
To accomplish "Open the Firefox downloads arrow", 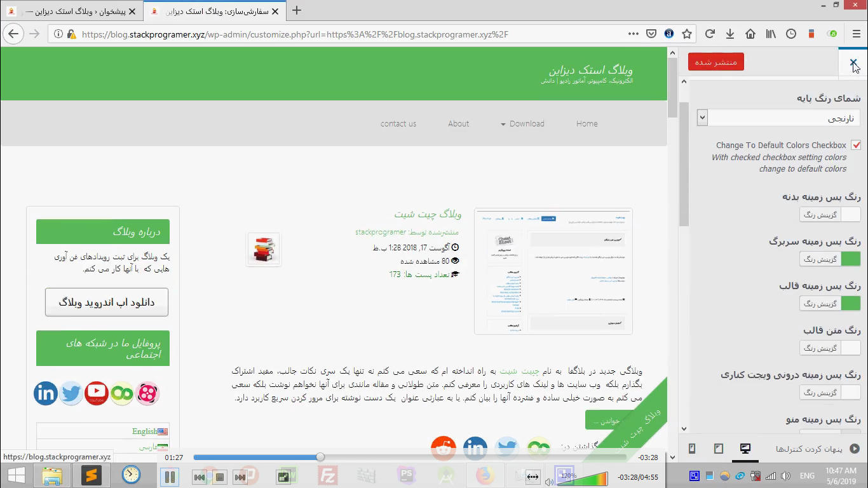I will [730, 34].
